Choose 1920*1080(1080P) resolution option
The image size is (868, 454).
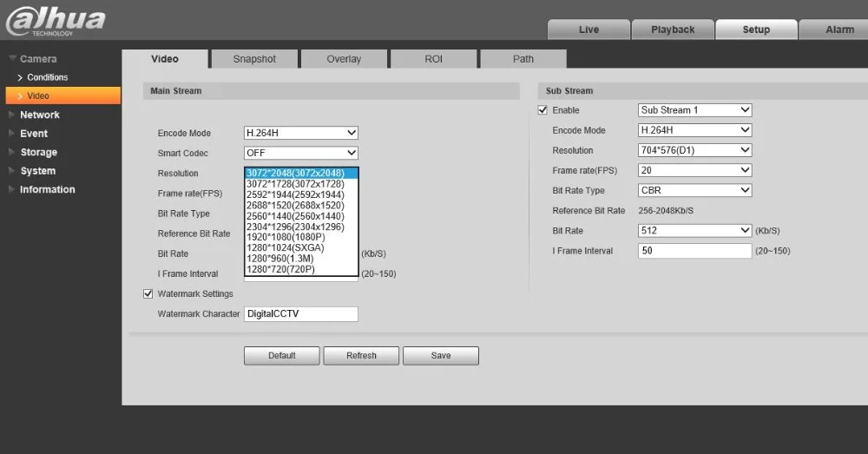301,237
